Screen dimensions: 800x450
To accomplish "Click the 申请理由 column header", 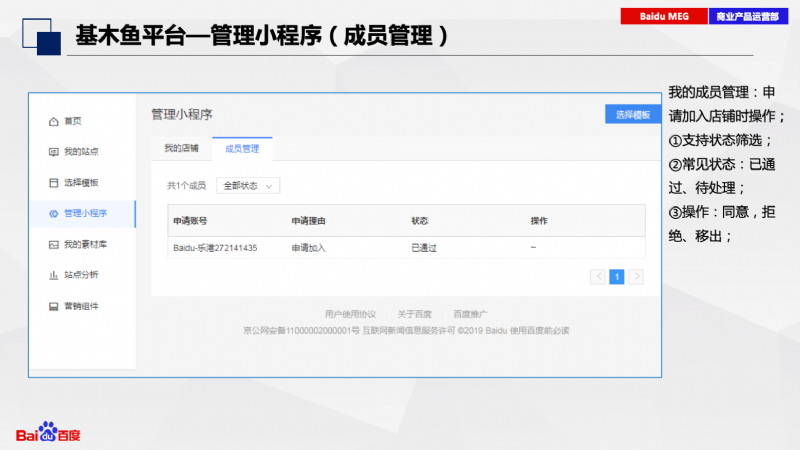I will [308, 221].
